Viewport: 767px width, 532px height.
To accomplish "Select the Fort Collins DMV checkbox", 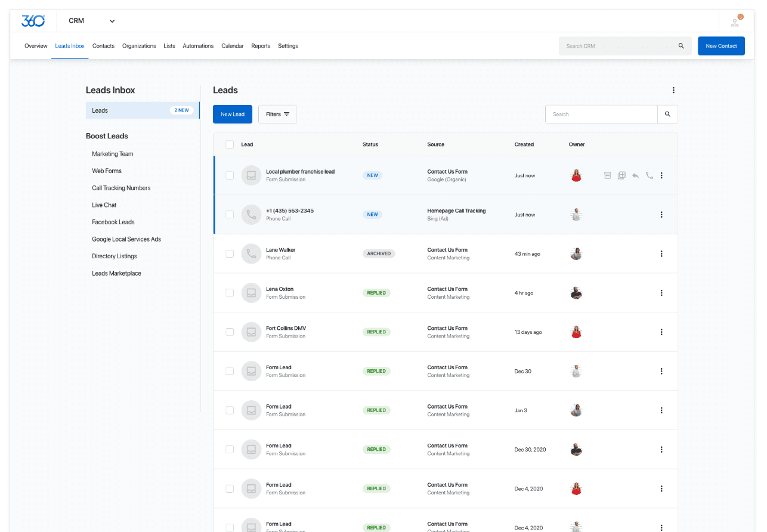I will pos(230,332).
